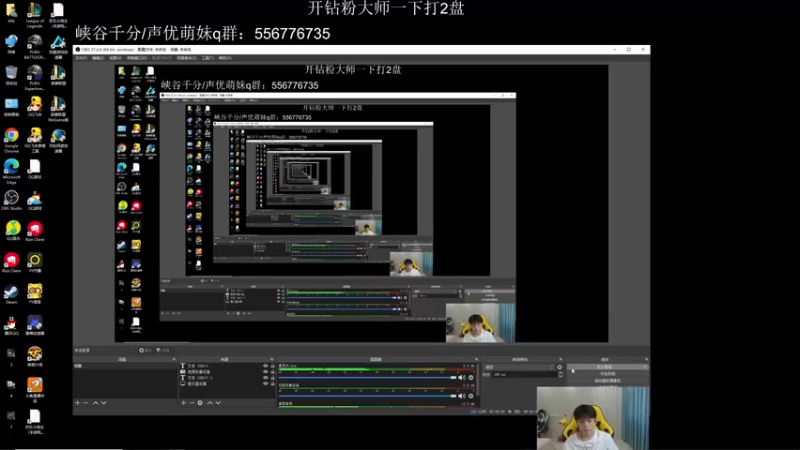Image resolution: width=800 pixels, height=450 pixels.
Task: Open the 工具 menu in OBS
Action: [207, 58]
